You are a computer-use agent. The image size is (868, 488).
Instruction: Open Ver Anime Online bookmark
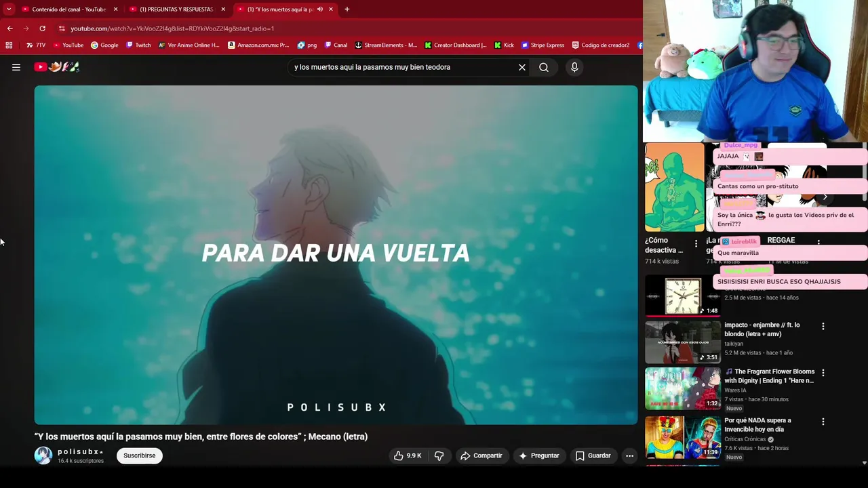click(x=189, y=45)
